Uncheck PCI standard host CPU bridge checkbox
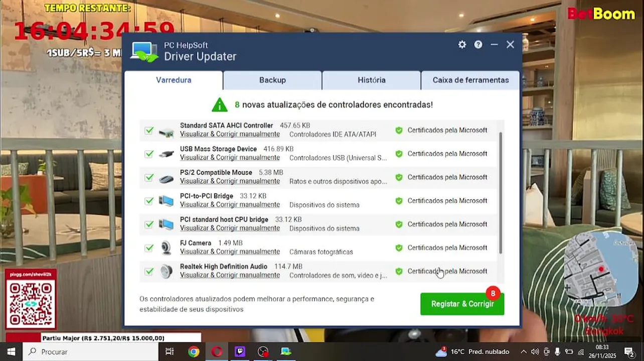The image size is (644, 361). point(149,224)
